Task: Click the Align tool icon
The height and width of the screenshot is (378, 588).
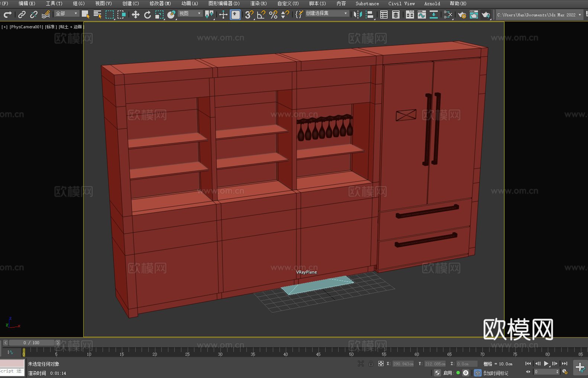Action: point(370,15)
